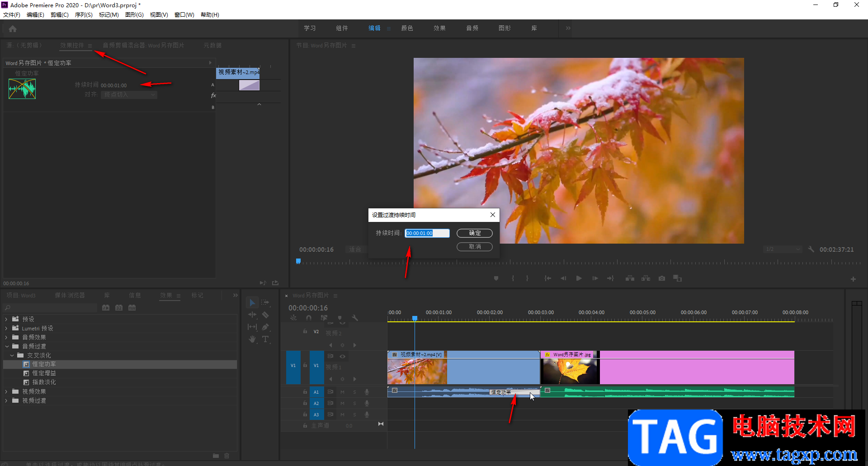868x466 pixels.
Task: Click the Go to In button
Action: [547, 278]
